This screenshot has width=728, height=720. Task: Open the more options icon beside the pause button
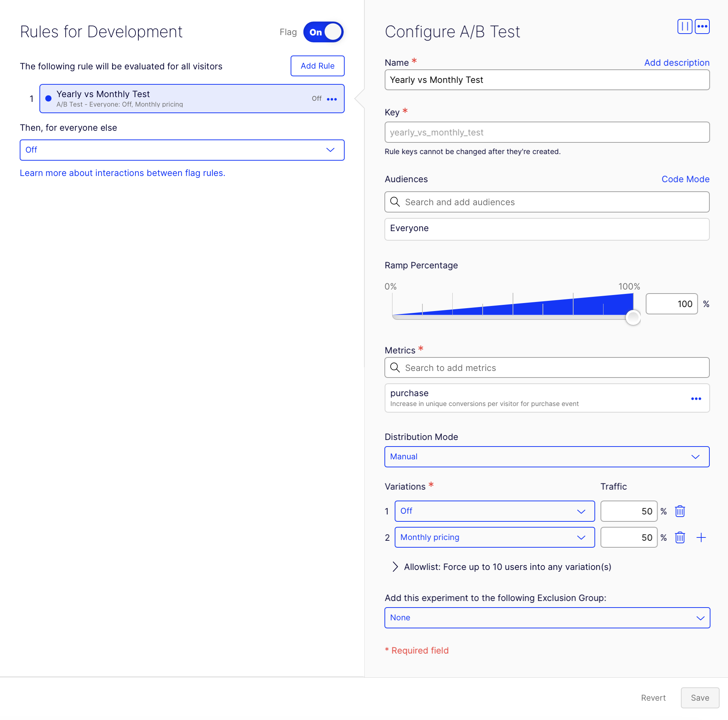coord(702,27)
